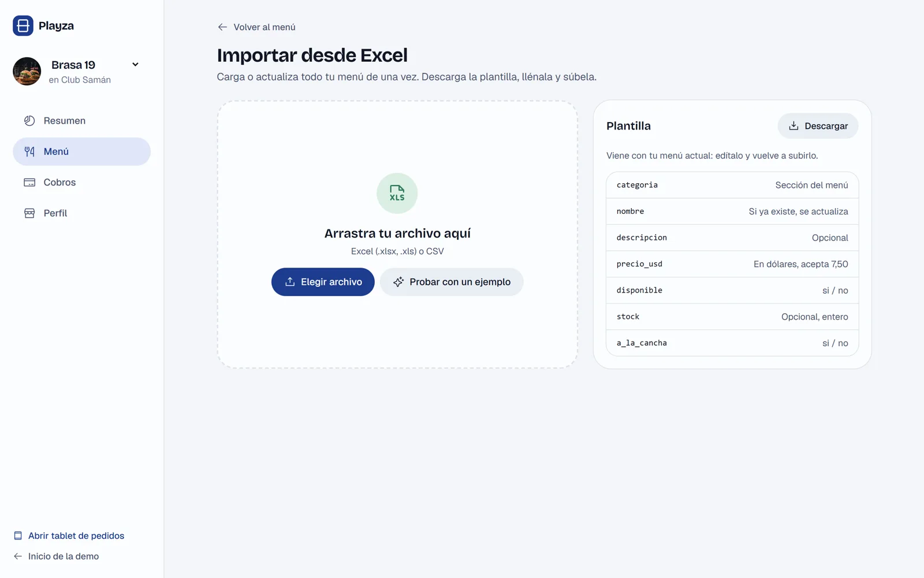Click si / no in a_la_cancha row

coord(835,343)
